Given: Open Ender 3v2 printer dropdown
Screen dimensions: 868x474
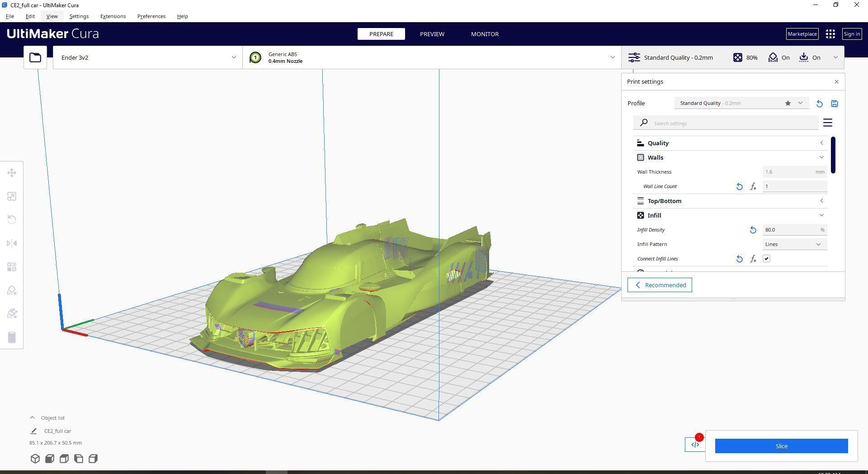Looking at the screenshot, I should (147, 57).
